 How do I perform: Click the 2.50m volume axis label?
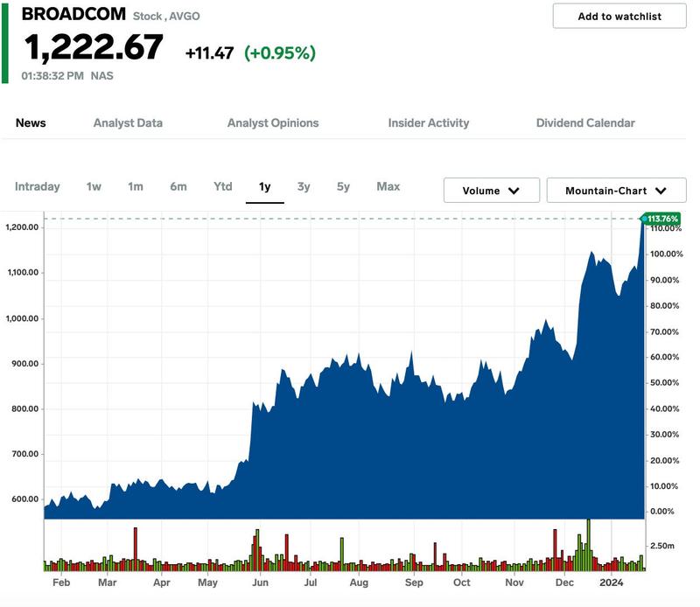coord(662,546)
